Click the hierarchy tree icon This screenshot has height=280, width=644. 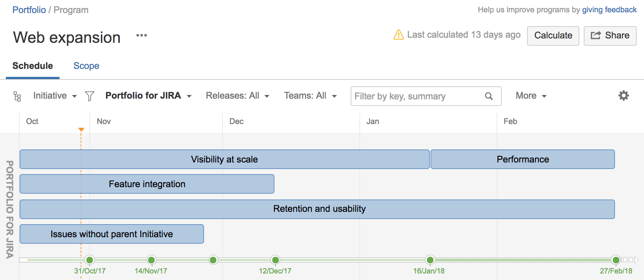click(x=17, y=96)
